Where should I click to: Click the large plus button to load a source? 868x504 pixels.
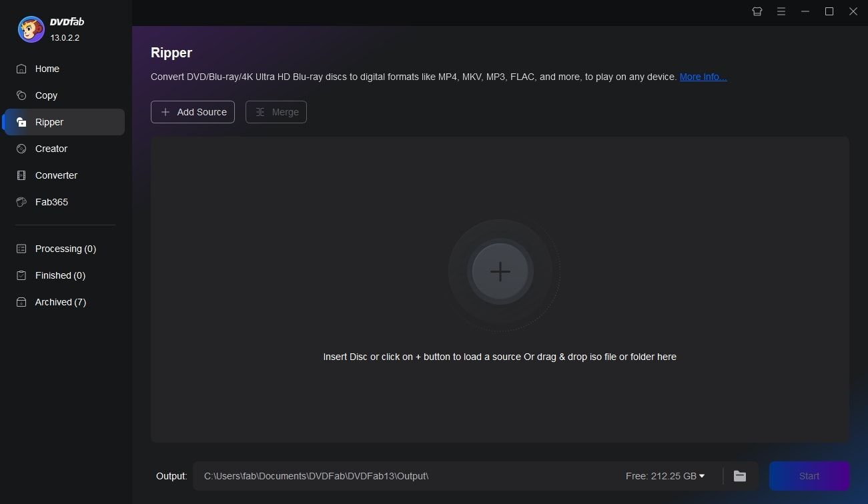tap(500, 271)
